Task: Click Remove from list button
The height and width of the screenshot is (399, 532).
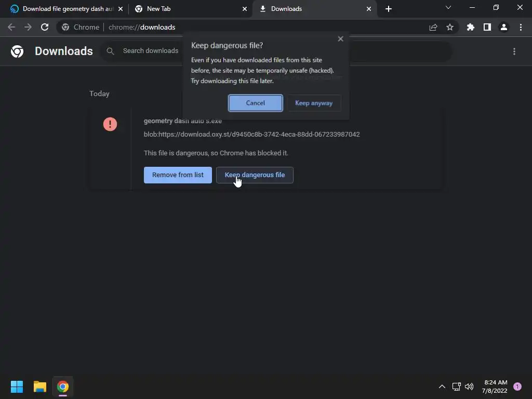Action: [x=178, y=175]
